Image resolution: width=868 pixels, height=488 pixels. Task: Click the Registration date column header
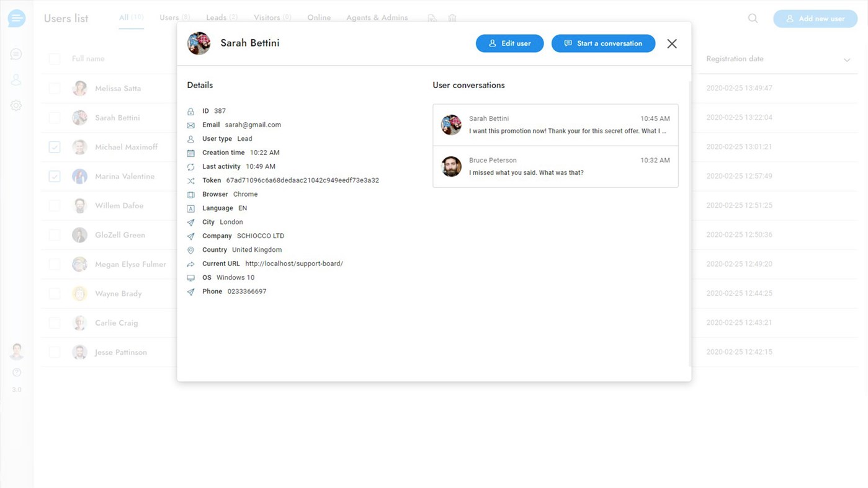[x=735, y=59]
